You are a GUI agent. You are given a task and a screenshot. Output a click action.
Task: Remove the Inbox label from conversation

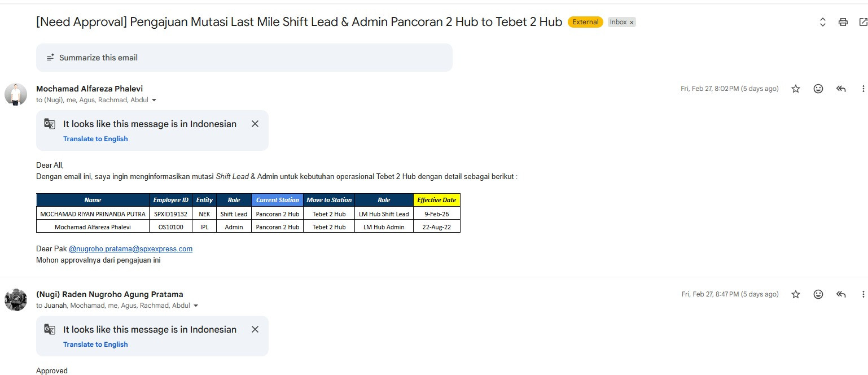click(x=632, y=23)
